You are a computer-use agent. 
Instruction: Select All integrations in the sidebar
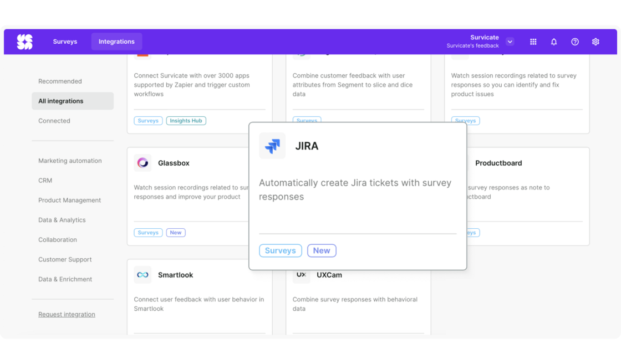62,101
